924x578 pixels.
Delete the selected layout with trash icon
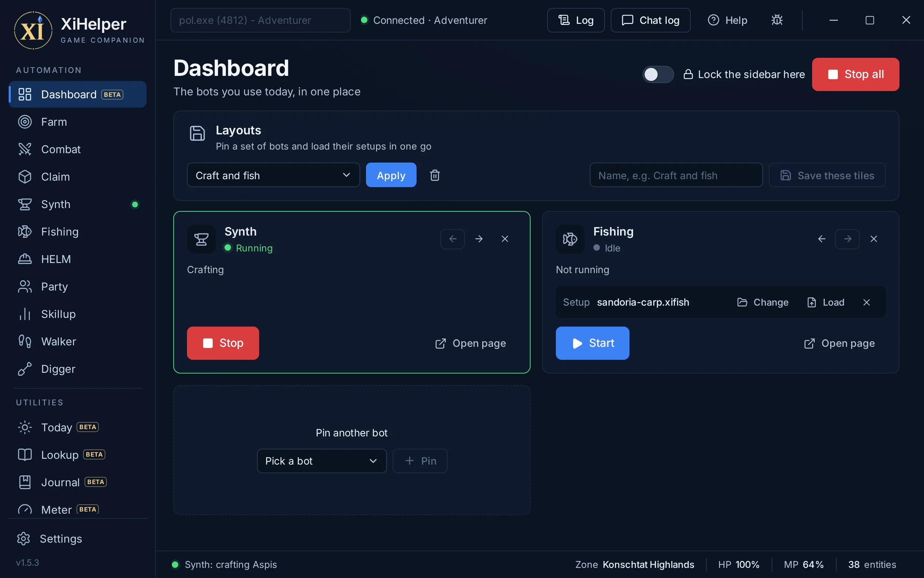coord(435,175)
